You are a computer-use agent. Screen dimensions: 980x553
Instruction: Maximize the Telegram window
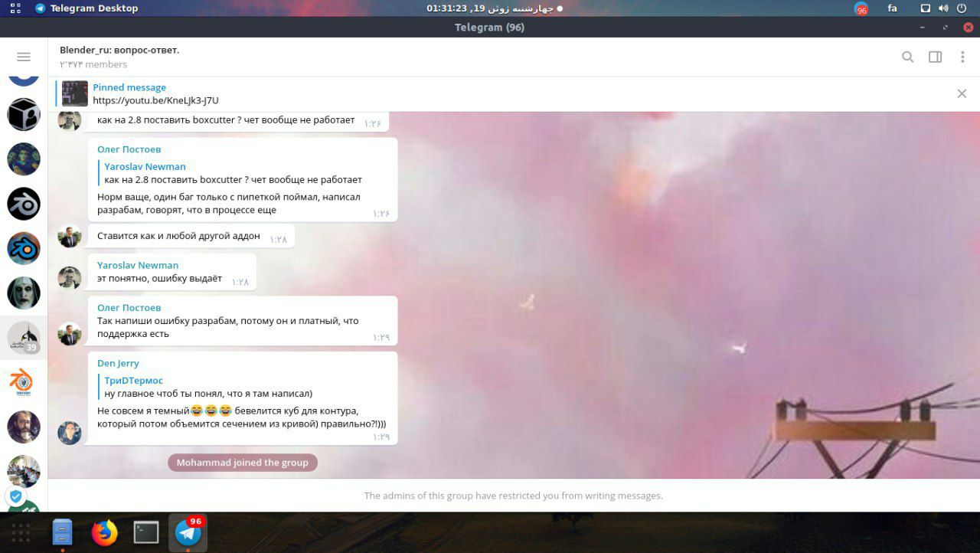pos(946,28)
